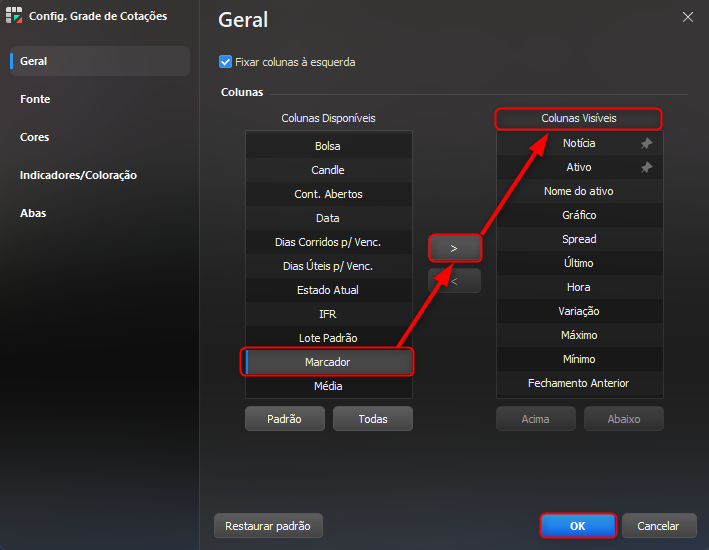Select Variação in visible columns
The width and height of the screenshot is (709, 550).
tap(580, 311)
